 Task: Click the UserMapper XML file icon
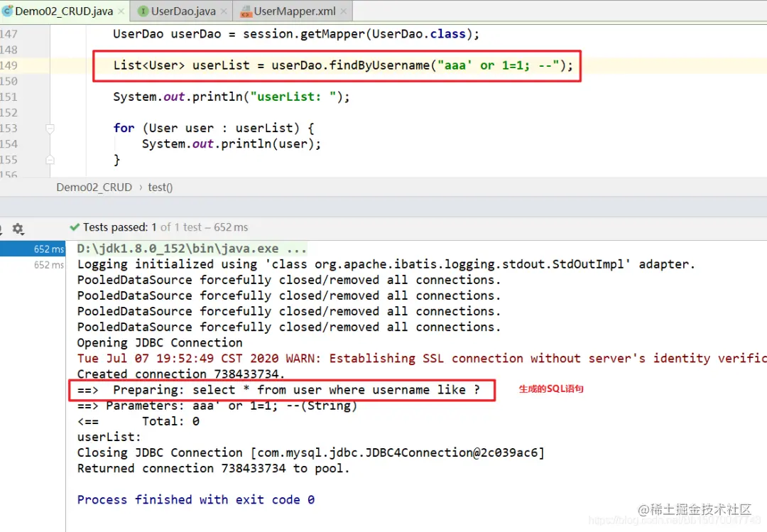click(x=246, y=11)
